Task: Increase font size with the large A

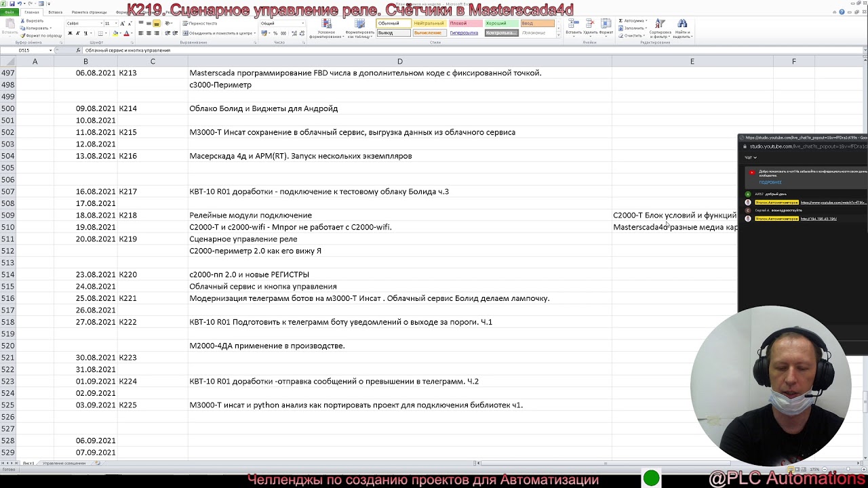Action: click(x=123, y=24)
